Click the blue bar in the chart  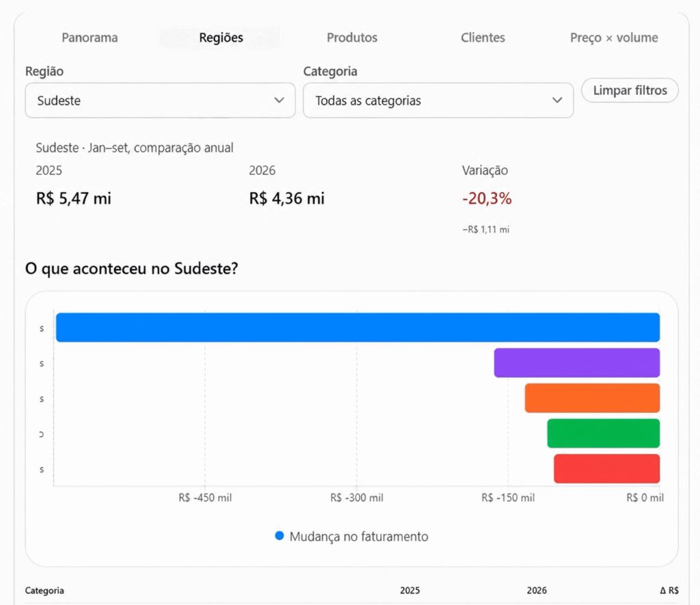[358, 327]
